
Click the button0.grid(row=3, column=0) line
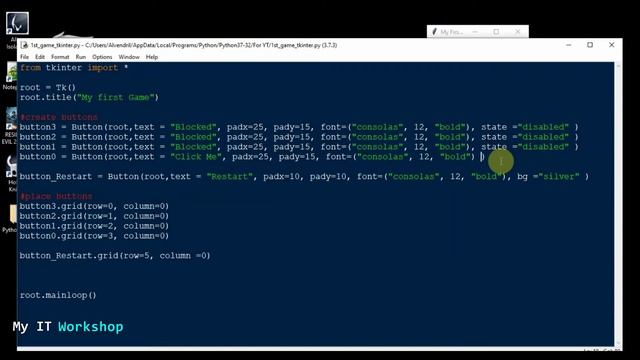coord(94,236)
